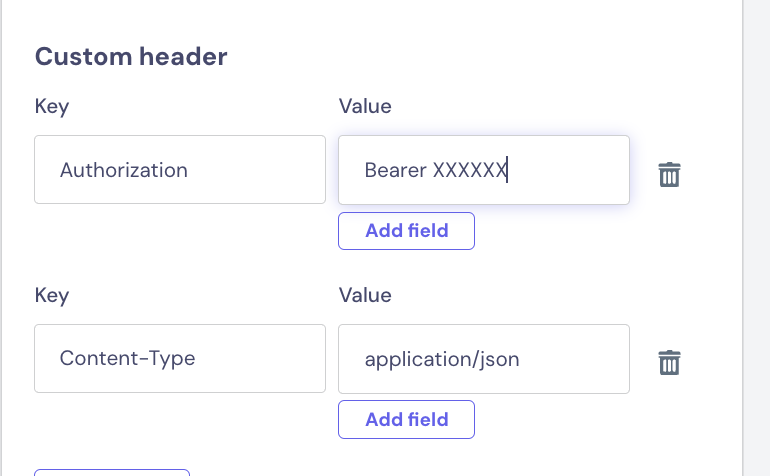
Task: Click the Content-Type text inside its field
Action: click(127, 359)
